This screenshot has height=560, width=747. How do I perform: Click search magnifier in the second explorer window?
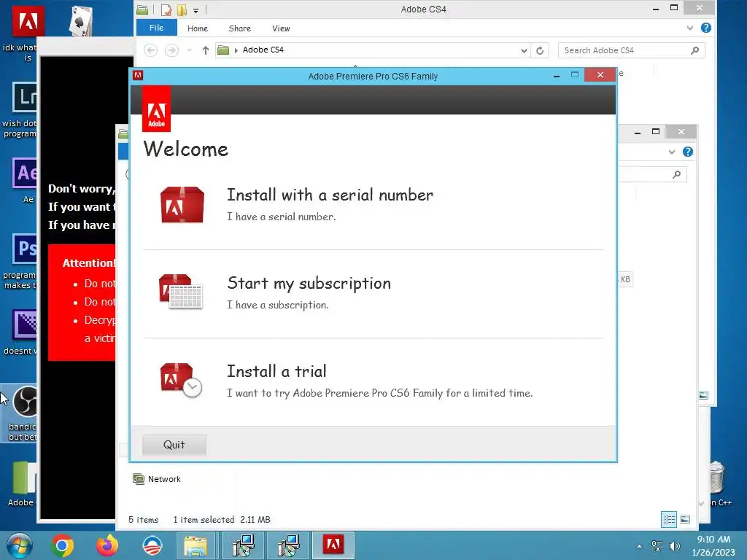tap(676, 175)
